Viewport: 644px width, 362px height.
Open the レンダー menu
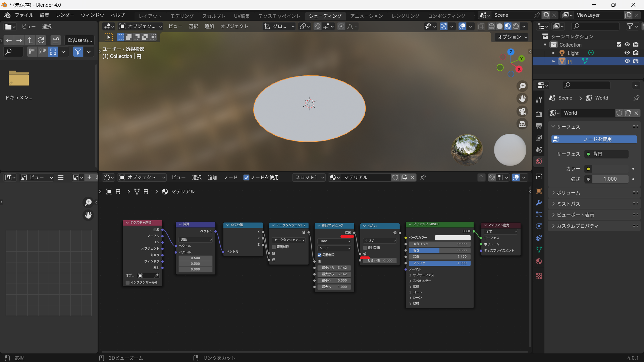(x=65, y=15)
